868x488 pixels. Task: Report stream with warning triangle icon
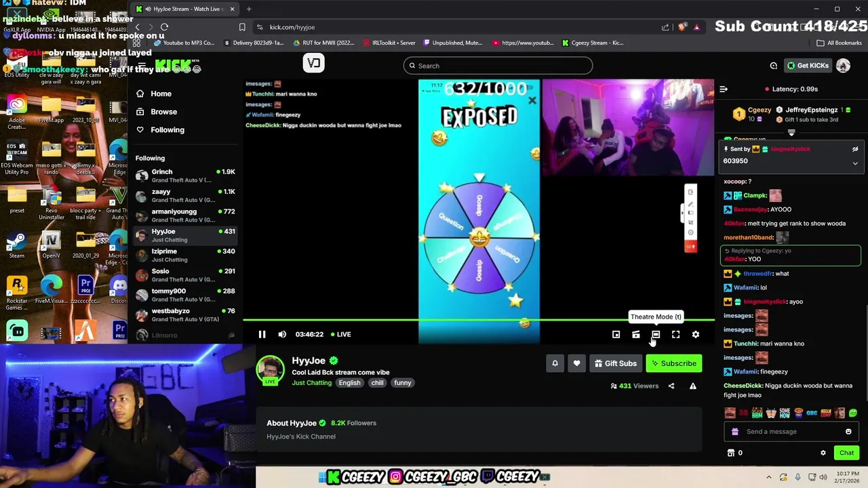pyautogui.click(x=693, y=386)
